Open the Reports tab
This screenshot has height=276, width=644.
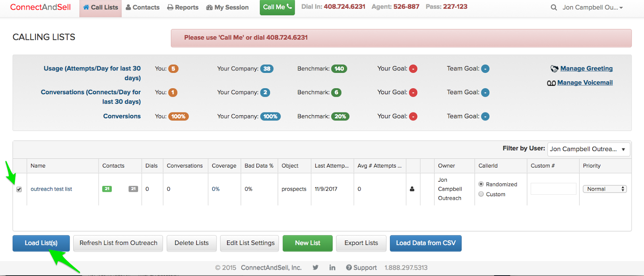click(x=183, y=7)
